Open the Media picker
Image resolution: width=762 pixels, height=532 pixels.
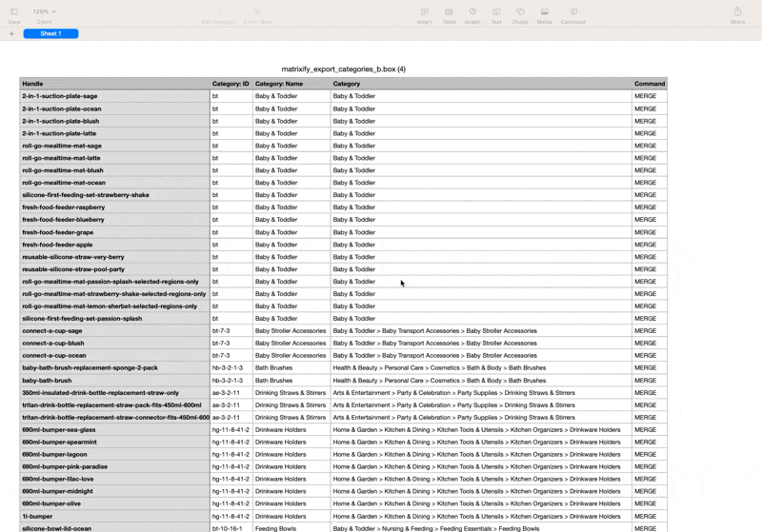tap(544, 13)
